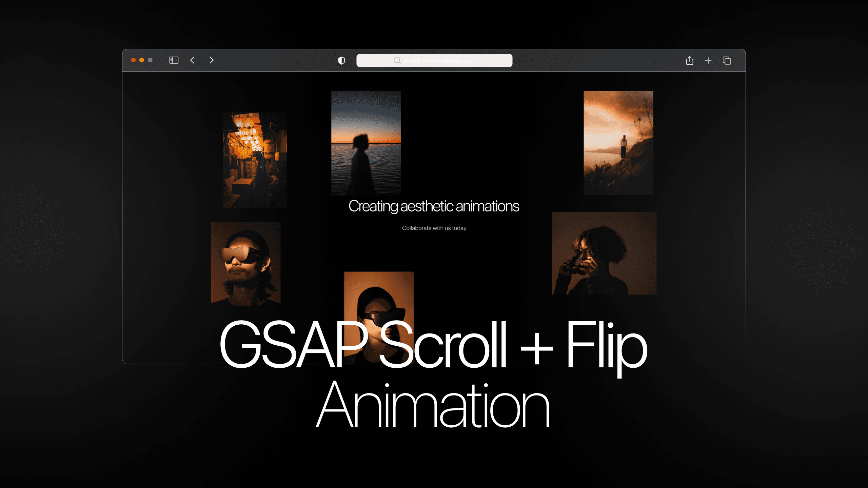Go back with the left chevron

click(x=192, y=60)
